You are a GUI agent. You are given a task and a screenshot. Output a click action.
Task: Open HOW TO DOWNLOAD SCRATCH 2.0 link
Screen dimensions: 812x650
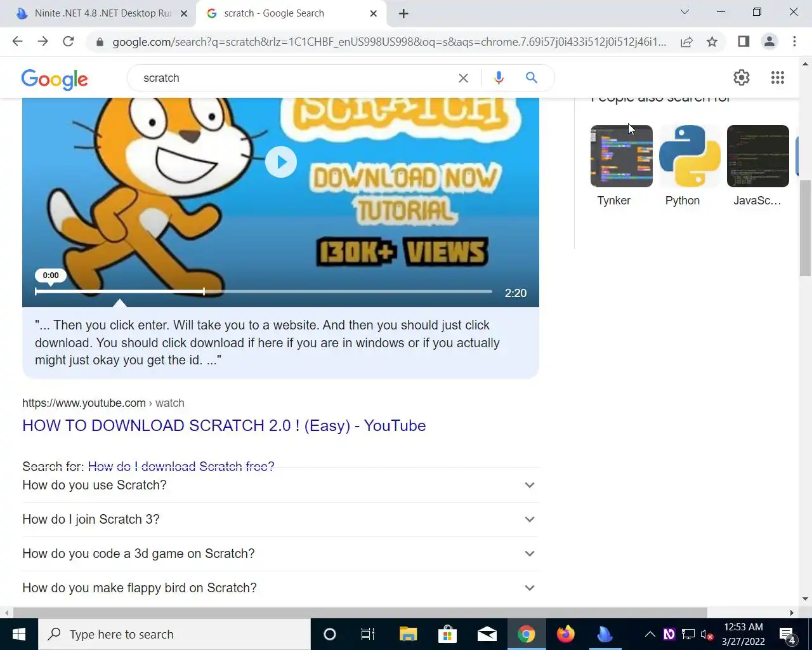click(x=224, y=426)
